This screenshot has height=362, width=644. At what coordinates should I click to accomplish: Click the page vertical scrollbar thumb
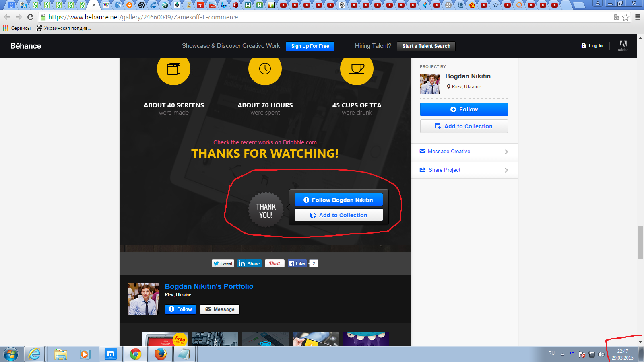click(x=640, y=243)
